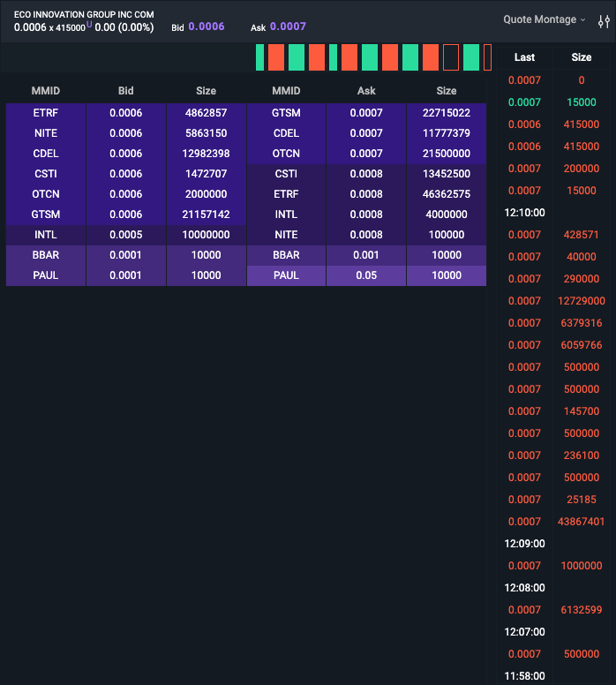Click the wide hollow red-outlined trade bar

pos(450,57)
